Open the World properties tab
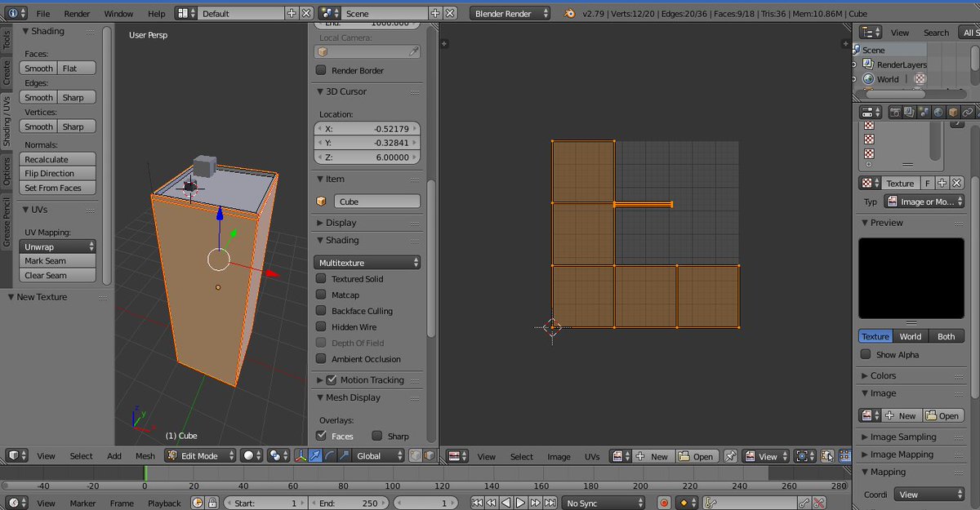The image size is (980, 510). pyautogui.click(x=938, y=112)
